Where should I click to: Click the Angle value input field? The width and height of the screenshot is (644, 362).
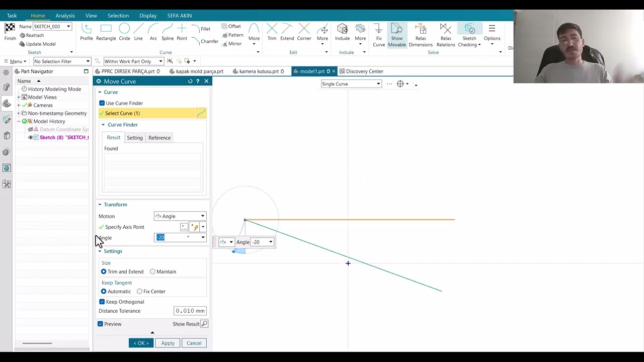[x=177, y=237]
